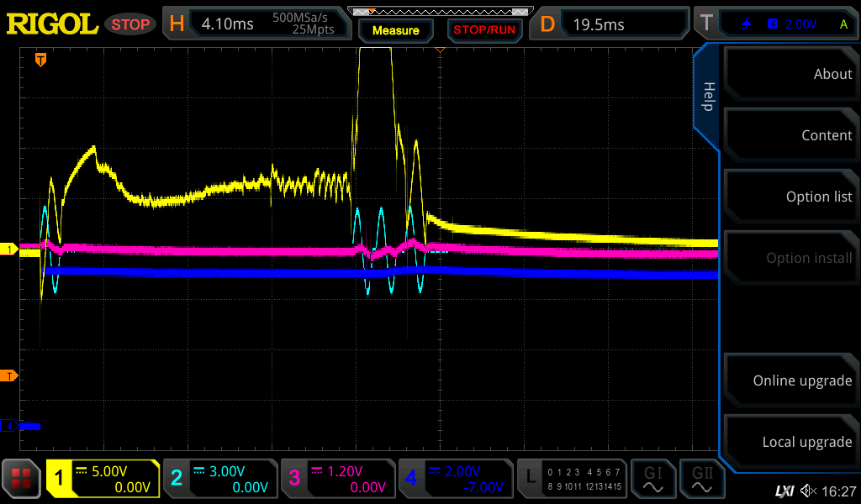Open the delay D 19.5ms settings
Viewport: 861px width, 504px height.
611,24
